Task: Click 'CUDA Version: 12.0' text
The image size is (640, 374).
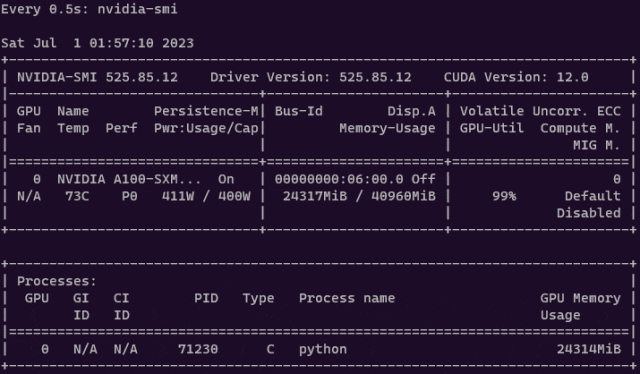Action: (x=516, y=77)
